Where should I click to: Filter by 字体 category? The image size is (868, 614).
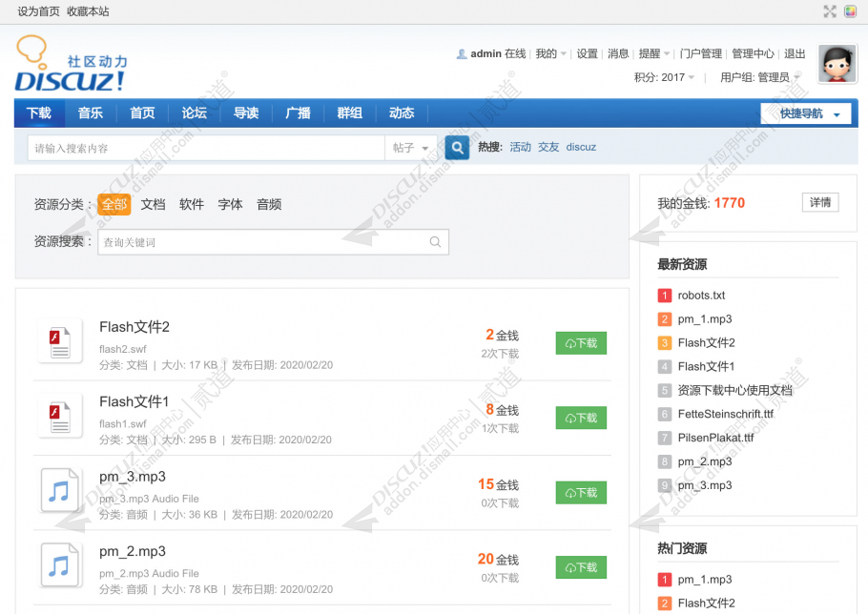pos(230,204)
